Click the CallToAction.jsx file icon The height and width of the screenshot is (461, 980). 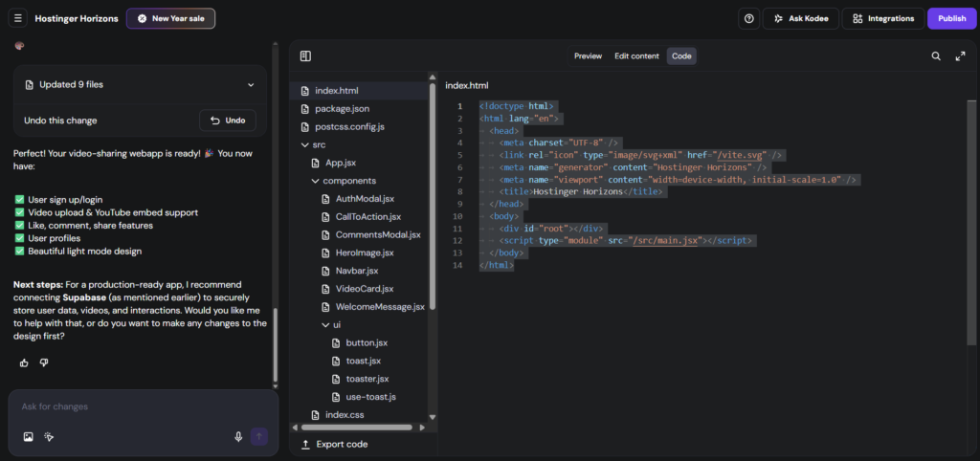[325, 217]
